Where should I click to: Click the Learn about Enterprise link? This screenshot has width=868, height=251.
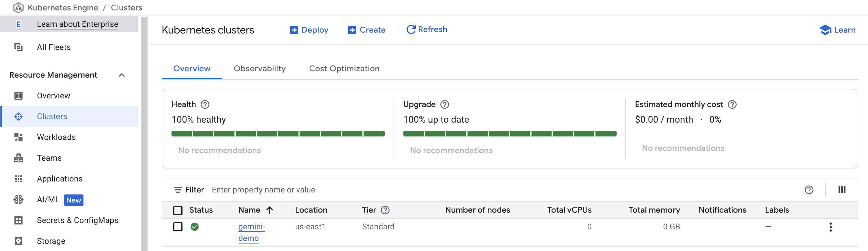click(x=77, y=24)
